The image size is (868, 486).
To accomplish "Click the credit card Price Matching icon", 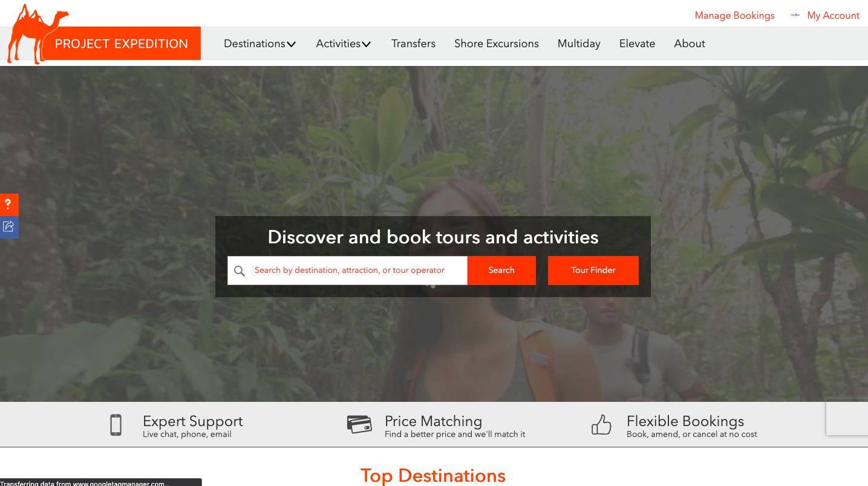I will [x=359, y=424].
